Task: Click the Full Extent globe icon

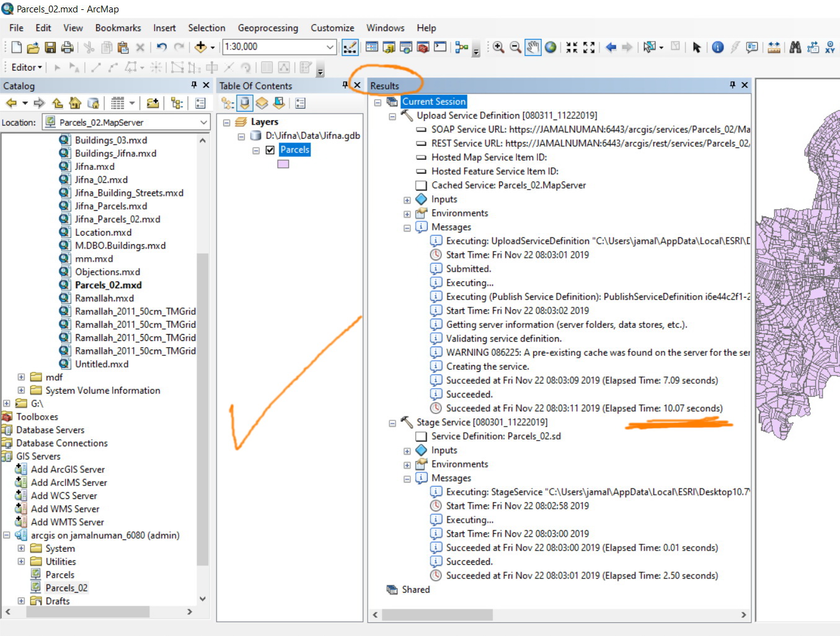Action: [x=550, y=47]
